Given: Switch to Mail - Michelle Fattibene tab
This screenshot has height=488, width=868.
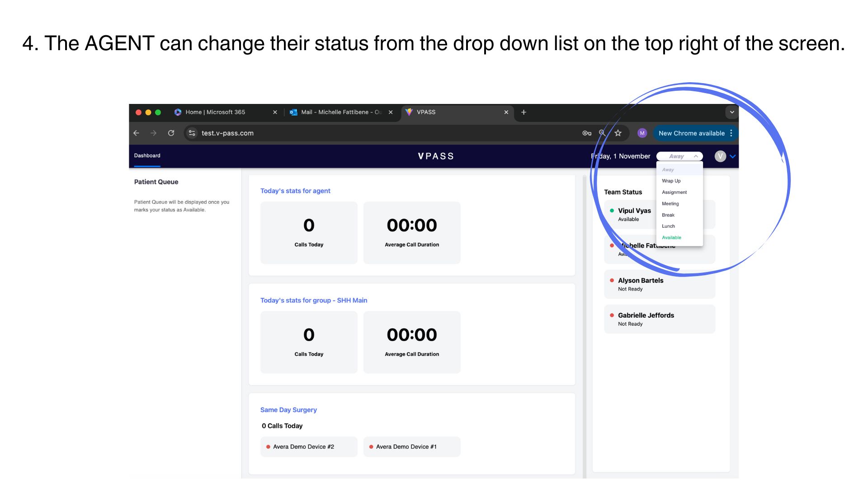Looking at the screenshot, I should point(341,112).
